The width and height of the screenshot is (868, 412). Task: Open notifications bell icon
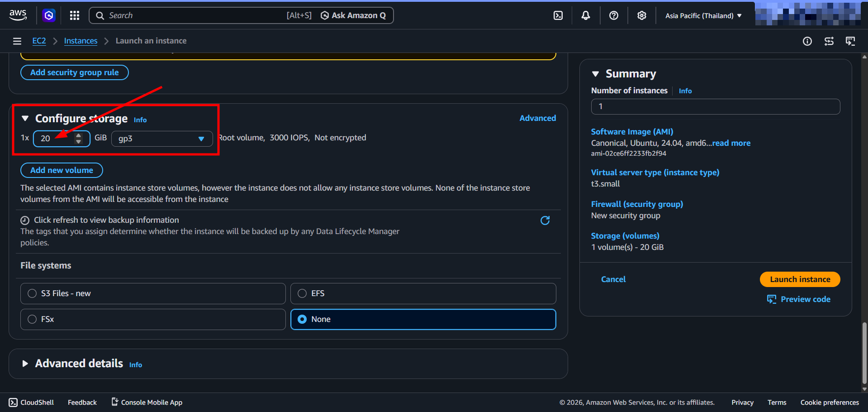tap(586, 15)
